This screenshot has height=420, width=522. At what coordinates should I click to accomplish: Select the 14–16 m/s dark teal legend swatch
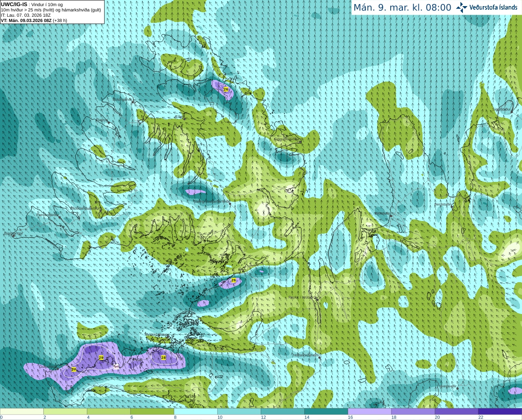coord(326,411)
